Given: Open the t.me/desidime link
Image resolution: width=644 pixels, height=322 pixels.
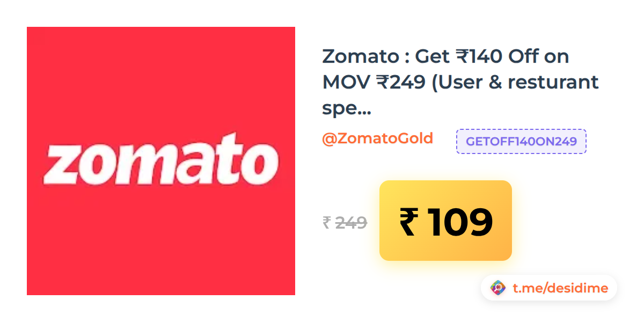Looking at the screenshot, I should [560, 288].
